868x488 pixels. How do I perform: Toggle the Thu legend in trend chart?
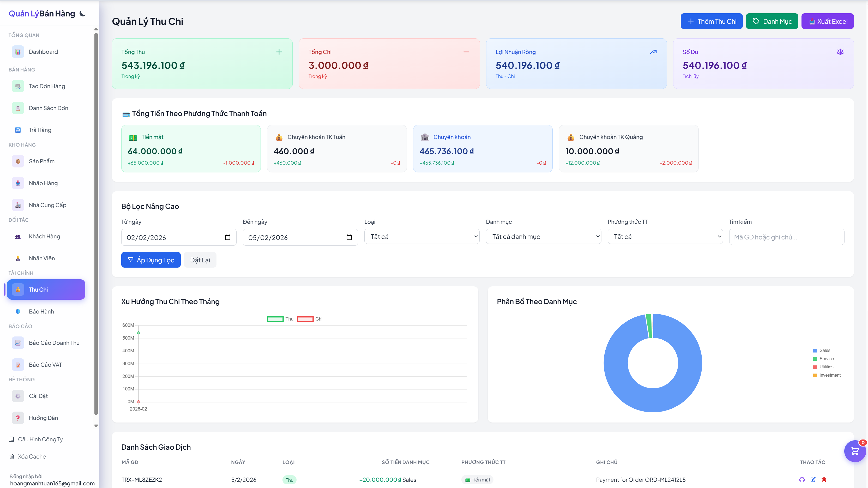pos(275,319)
